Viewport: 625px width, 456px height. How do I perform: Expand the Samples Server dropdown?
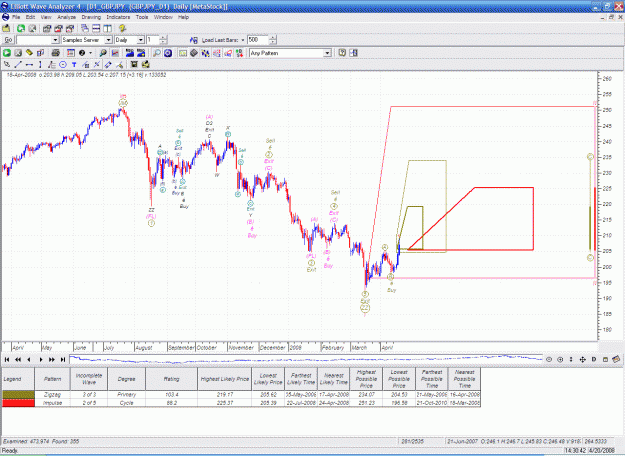click(108, 40)
